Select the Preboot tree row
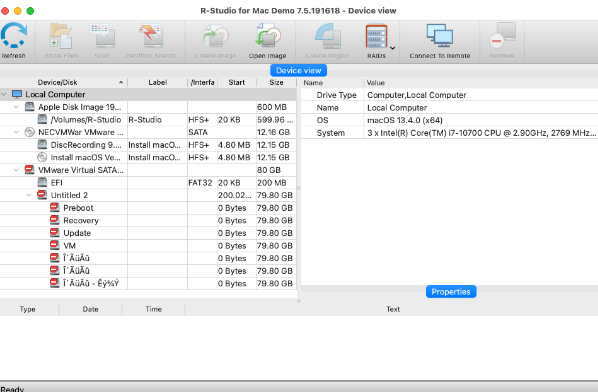The image size is (598, 392). coord(148,208)
